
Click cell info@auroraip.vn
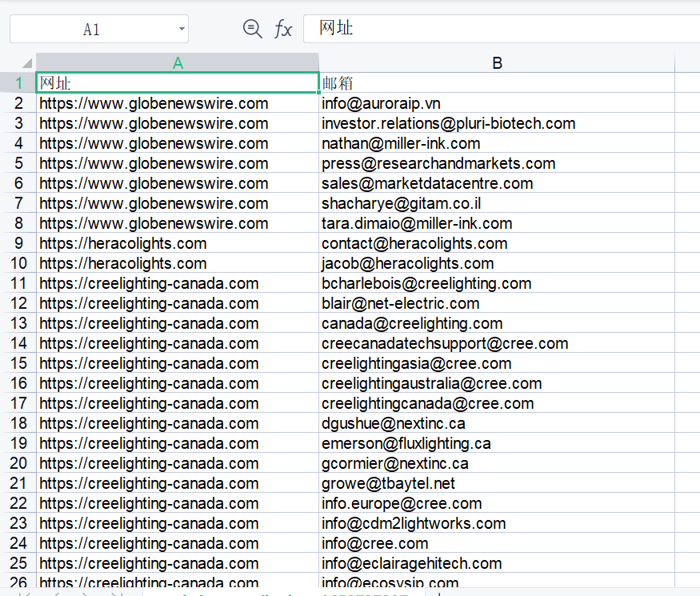(497, 103)
